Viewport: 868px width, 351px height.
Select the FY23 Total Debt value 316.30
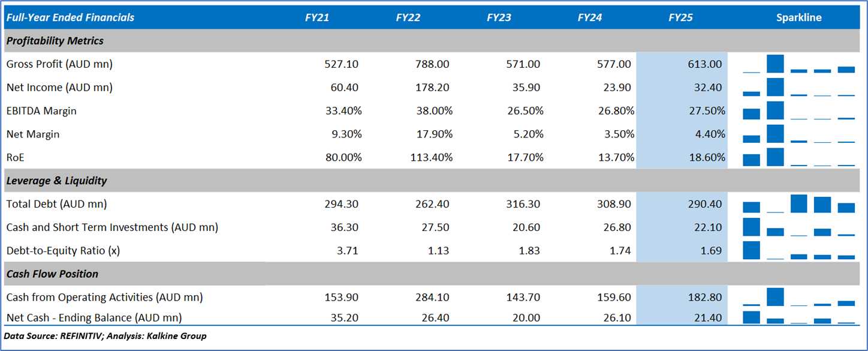522,204
